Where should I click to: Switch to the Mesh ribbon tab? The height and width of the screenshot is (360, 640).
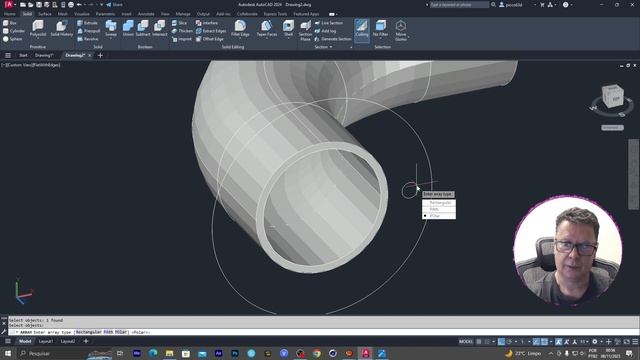[62, 14]
